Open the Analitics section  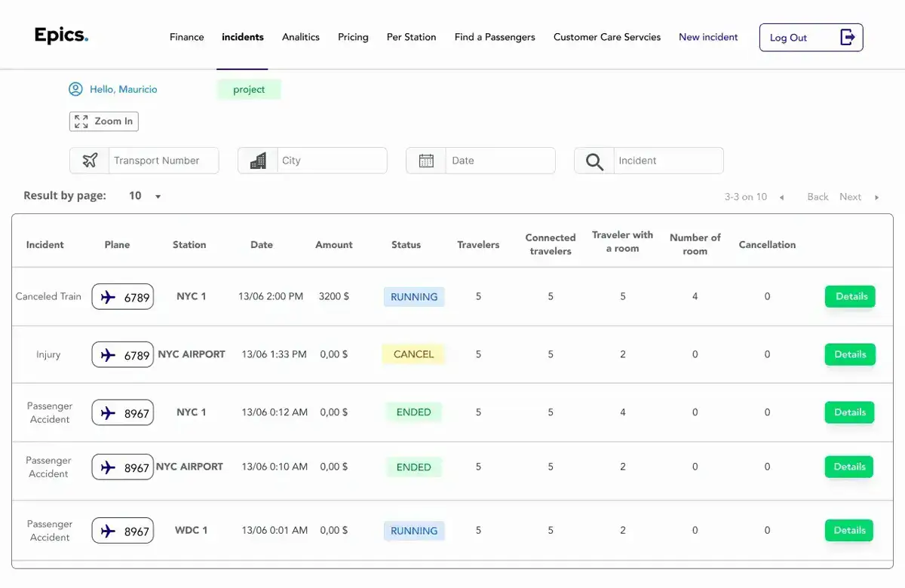[x=300, y=36]
